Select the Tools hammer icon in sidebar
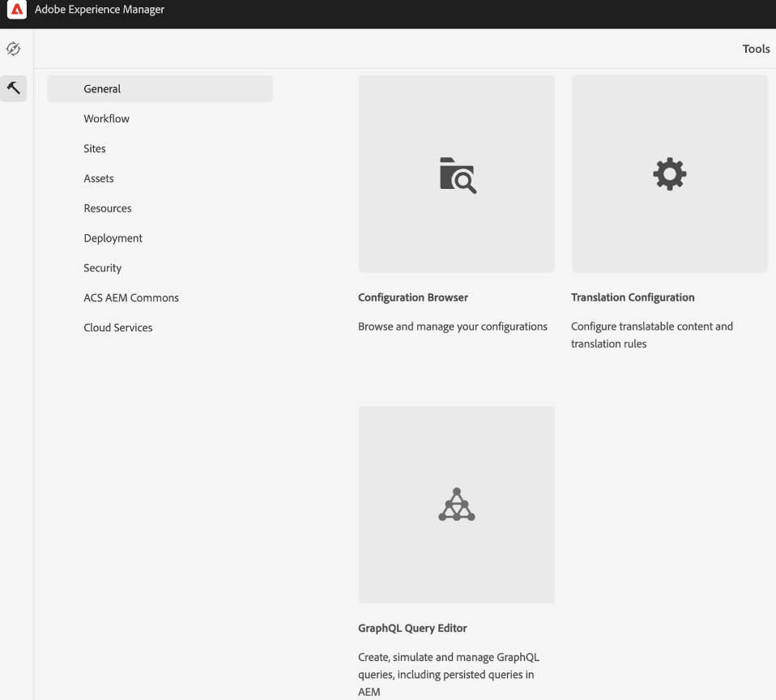 click(x=13, y=88)
